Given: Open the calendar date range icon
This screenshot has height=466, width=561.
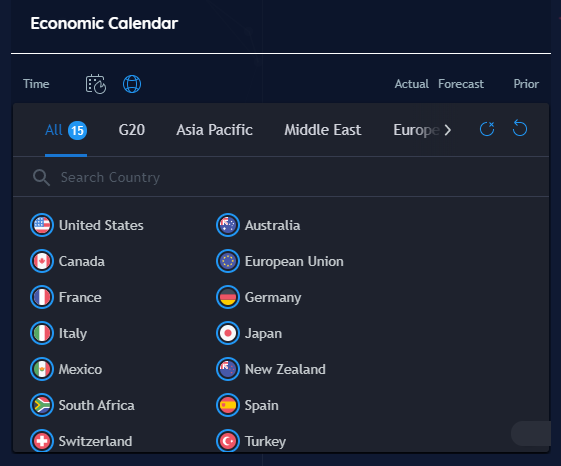Looking at the screenshot, I should coord(96,84).
